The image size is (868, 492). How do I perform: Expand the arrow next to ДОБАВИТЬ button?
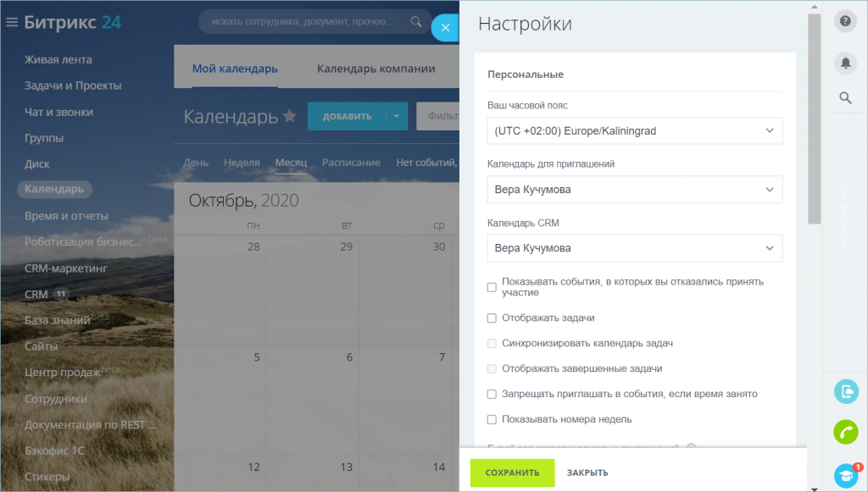click(397, 116)
